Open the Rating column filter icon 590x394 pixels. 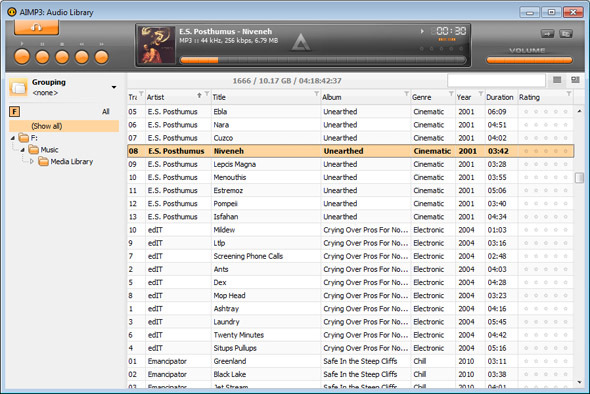click(569, 93)
